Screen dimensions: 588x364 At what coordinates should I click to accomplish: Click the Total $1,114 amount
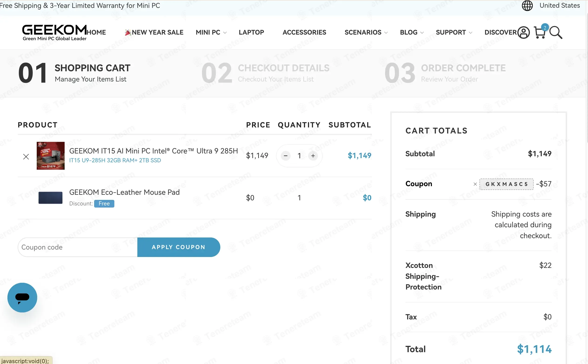click(534, 349)
